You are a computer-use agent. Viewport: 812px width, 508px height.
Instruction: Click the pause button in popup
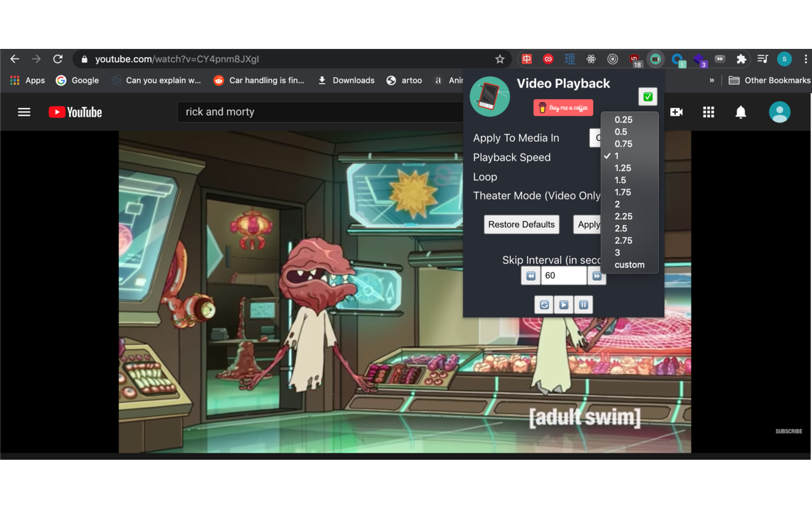coord(584,305)
